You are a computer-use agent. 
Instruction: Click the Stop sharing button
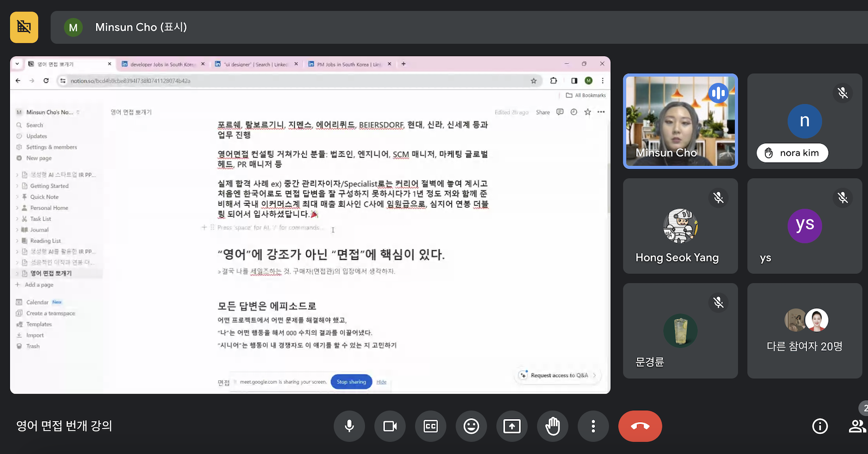(351, 382)
